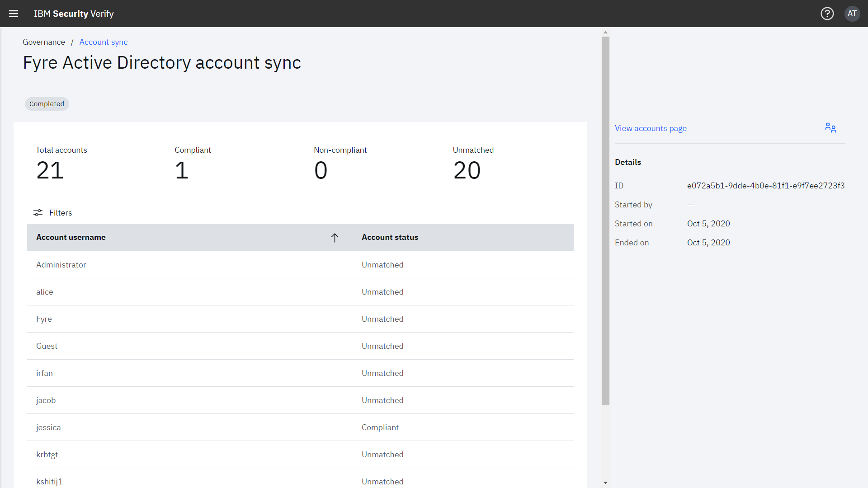Sort by Account username column header
Viewport: 868px width, 488px height.
tap(71, 237)
